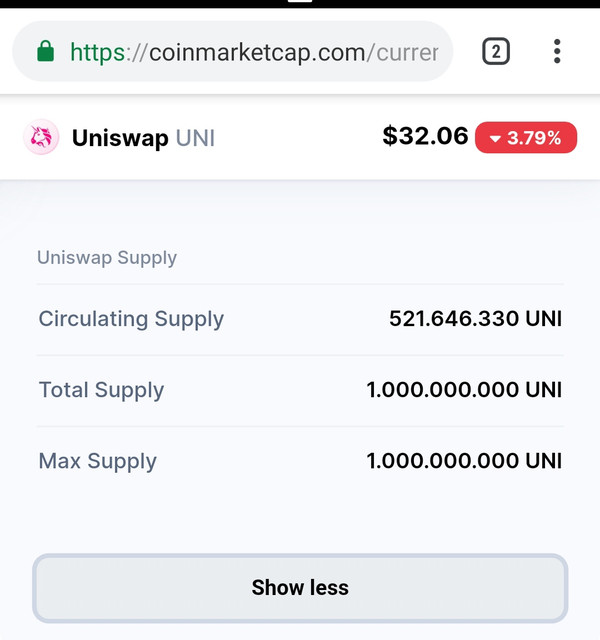Screen dimensions: 600x640
Task: Tap the down arrow in percentage badge
Action: pos(495,139)
